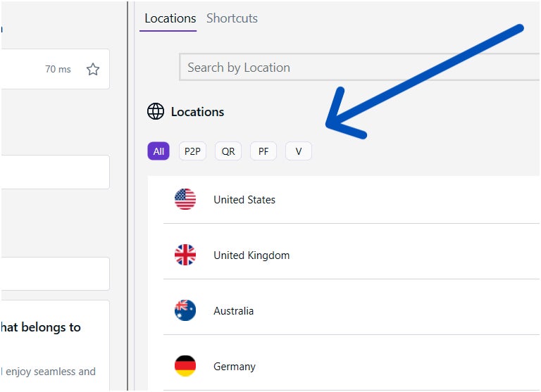Filter servers by P2P
This screenshot has height=392, width=541.
192,151
